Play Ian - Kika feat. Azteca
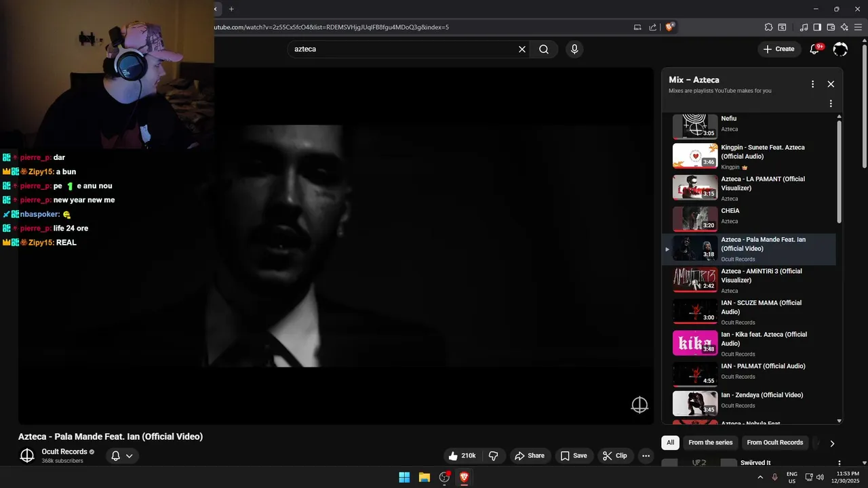 tap(749, 344)
